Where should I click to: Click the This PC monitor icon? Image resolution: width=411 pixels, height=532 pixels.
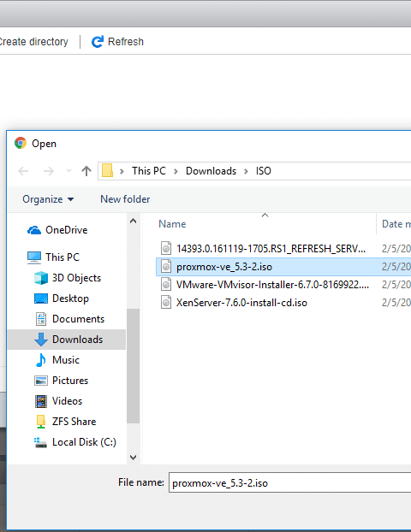(x=34, y=257)
